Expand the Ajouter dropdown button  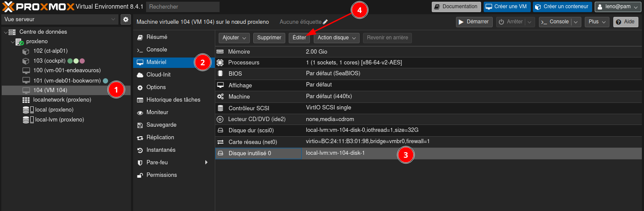[x=234, y=38]
